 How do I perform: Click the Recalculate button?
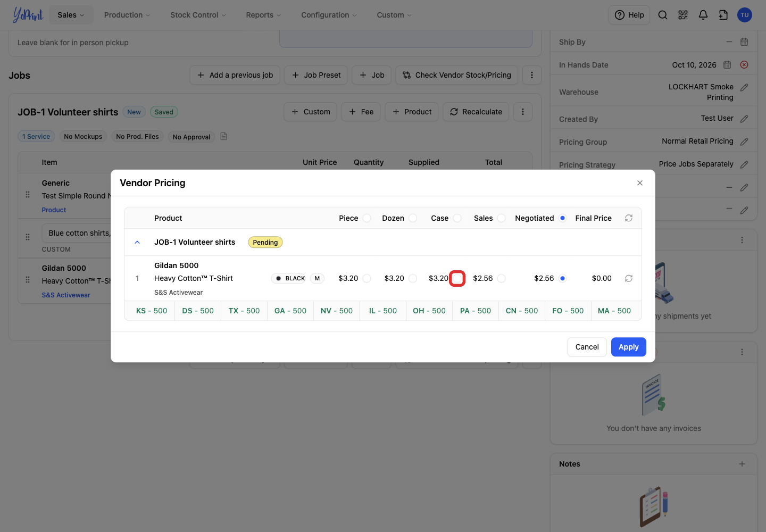(x=476, y=112)
